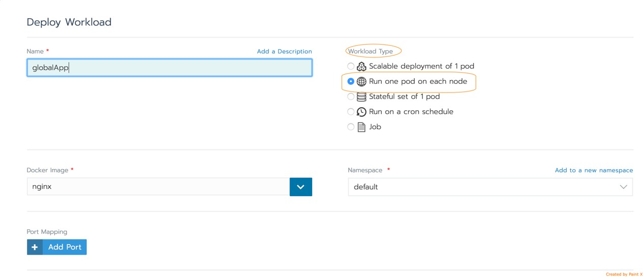Click the Workload Type label
Viewport: 644px width, 278px height.
point(370,51)
